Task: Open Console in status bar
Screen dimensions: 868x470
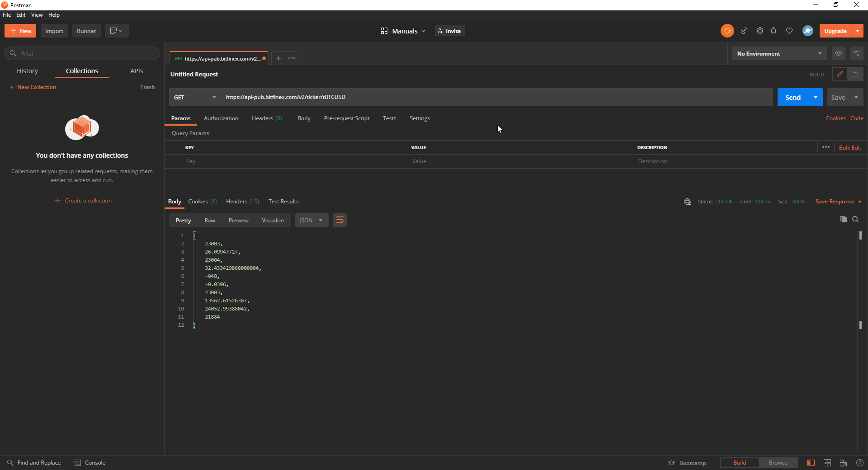Action: coord(90,463)
